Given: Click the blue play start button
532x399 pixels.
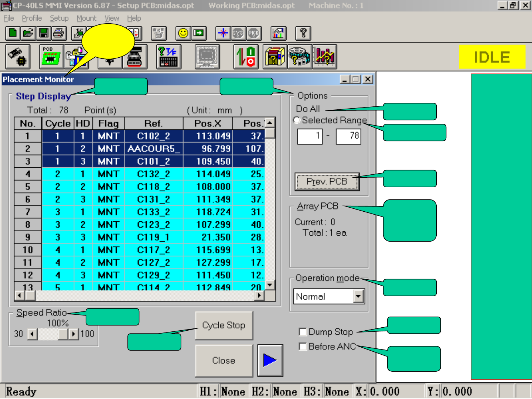Looking at the screenshot, I should (x=270, y=360).
